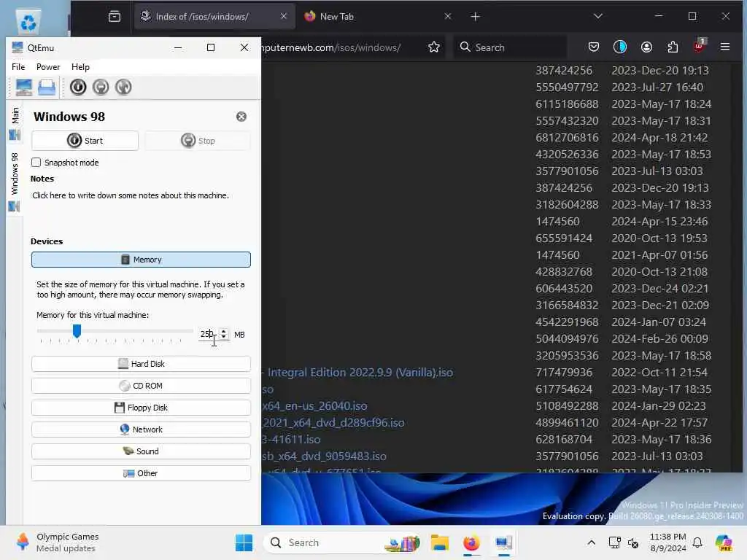747x560 pixels.
Task: Switch to the Main vertical tab in QtEmu
Action: click(x=15, y=123)
